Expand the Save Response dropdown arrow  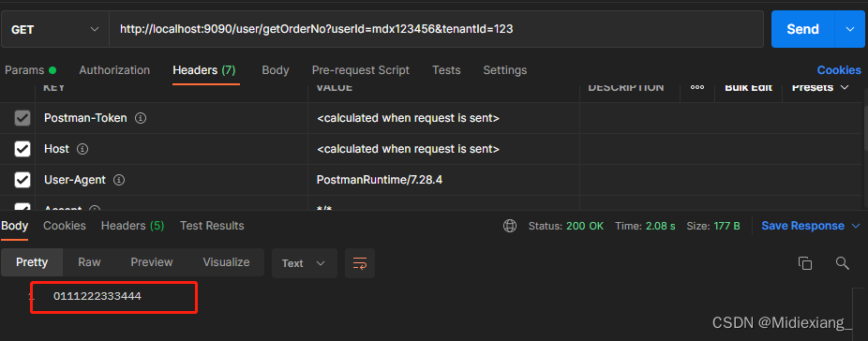point(856,226)
